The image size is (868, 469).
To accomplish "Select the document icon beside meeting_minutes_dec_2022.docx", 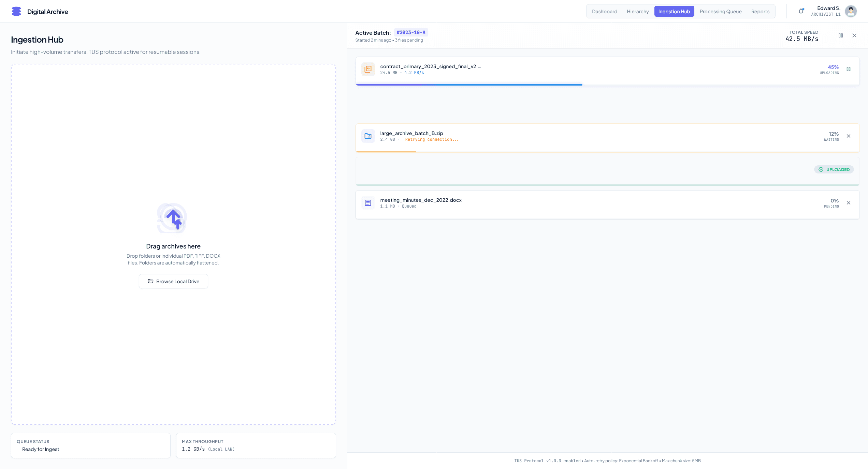I will [x=368, y=203].
